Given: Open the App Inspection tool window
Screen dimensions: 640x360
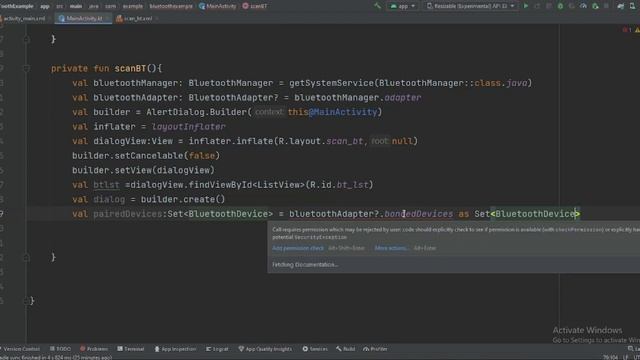Looking at the screenshot, I should point(175,349).
